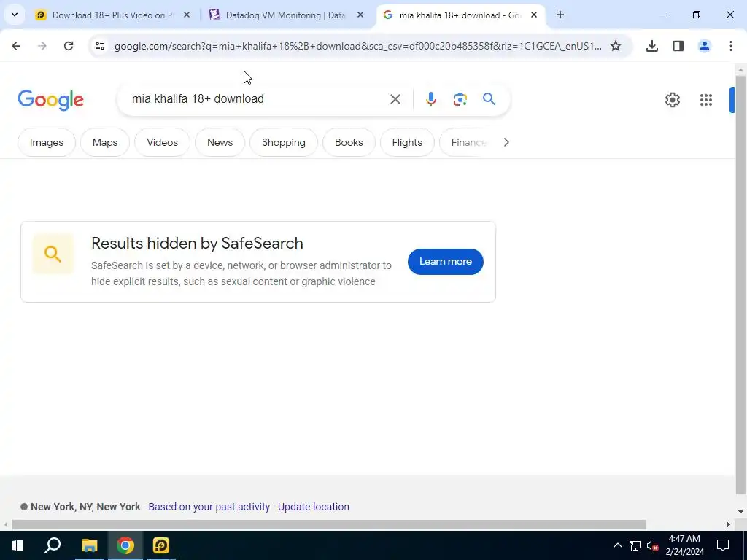
Task: Show hidden system tray icons
Action: pyautogui.click(x=617, y=545)
